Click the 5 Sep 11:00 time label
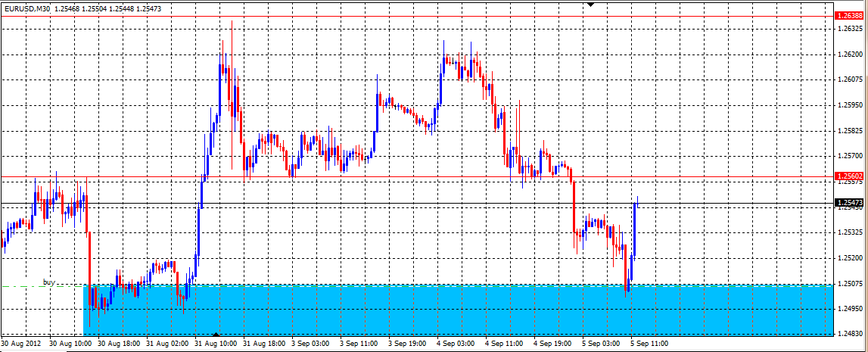 tap(650, 343)
